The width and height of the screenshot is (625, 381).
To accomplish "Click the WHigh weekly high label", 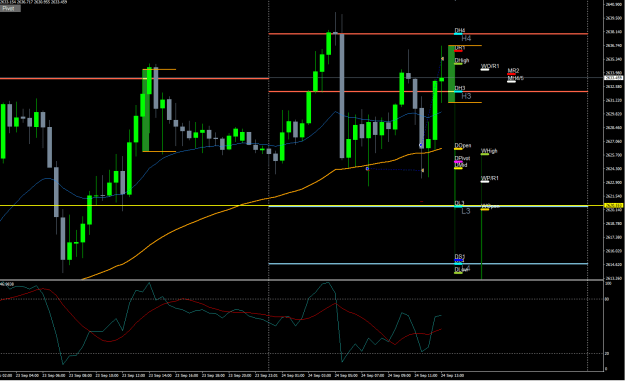I will (x=489, y=151).
